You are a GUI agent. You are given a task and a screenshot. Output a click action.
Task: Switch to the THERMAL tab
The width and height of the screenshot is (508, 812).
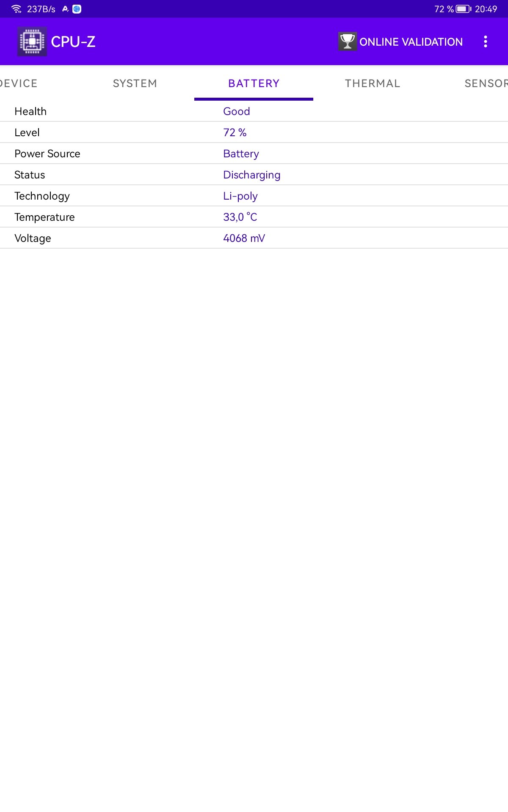(x=373, y=83)
